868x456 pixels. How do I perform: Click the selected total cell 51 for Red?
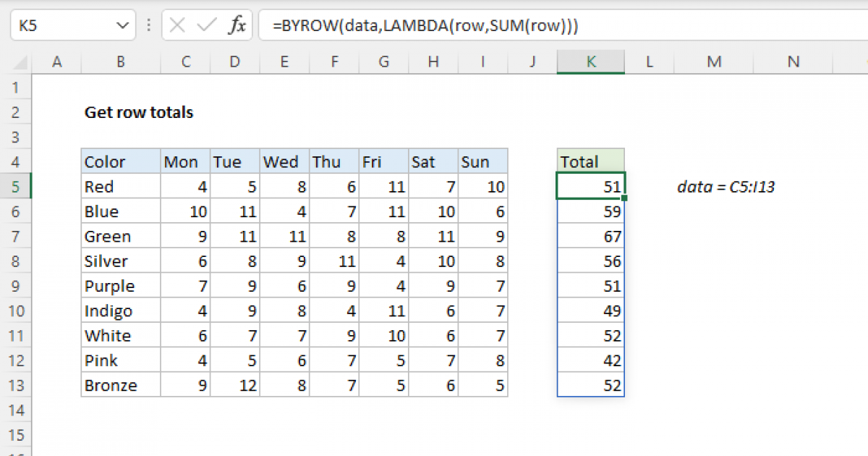591,187
